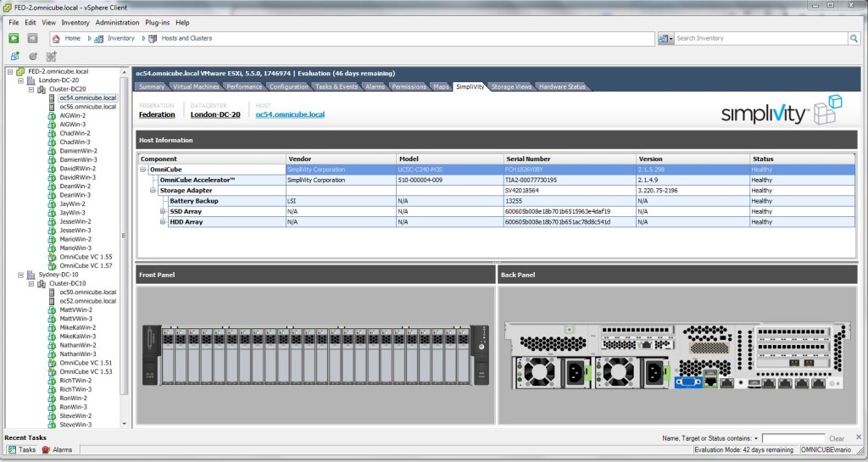Click the SimpliVity logo

coord(782,111)
